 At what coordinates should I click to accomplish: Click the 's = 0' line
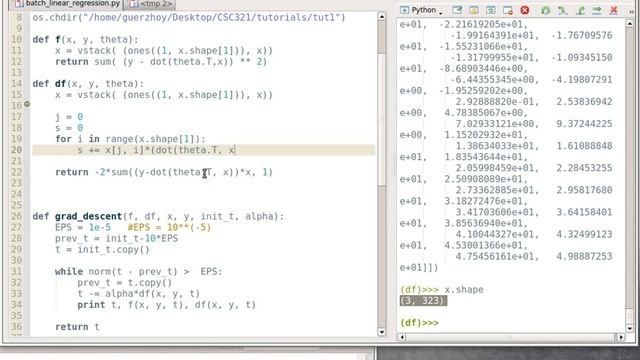(x=69, y=128)
